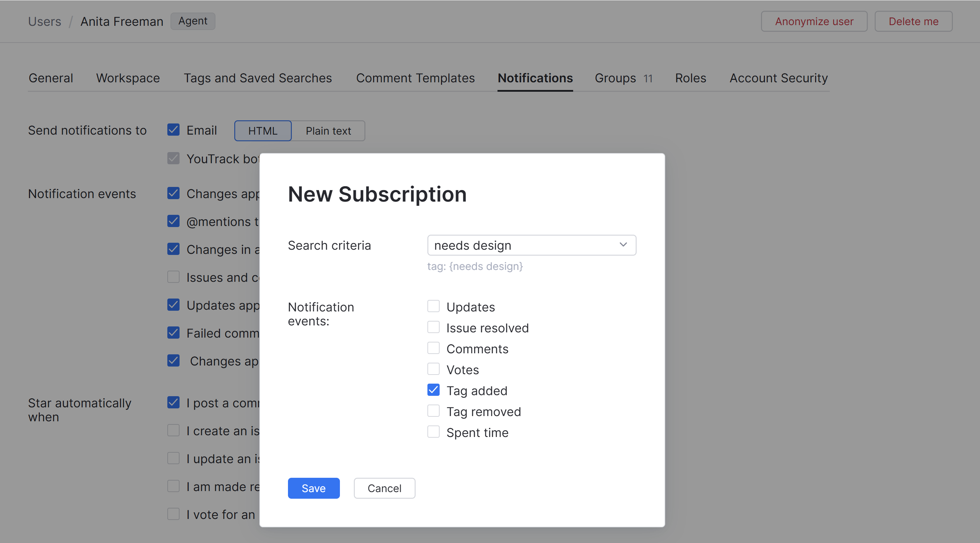This screenshot has width=980, height=543.
Task: Enable Tag removed notification
Action: click(433, 411)
